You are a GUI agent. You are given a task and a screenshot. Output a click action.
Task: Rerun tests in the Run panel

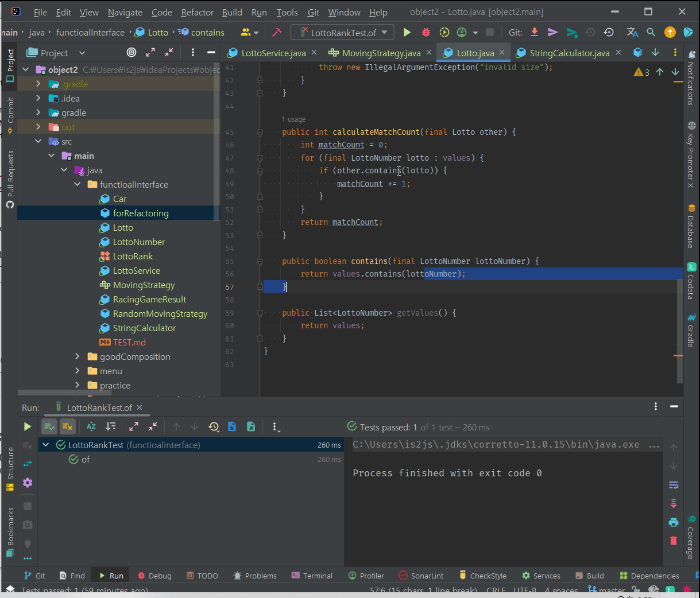point(27,426)
